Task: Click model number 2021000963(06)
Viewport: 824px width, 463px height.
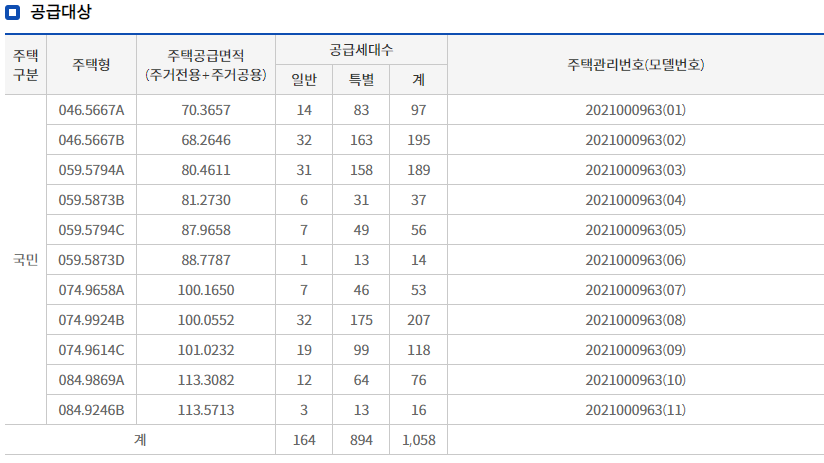Action: click(635, 260)
